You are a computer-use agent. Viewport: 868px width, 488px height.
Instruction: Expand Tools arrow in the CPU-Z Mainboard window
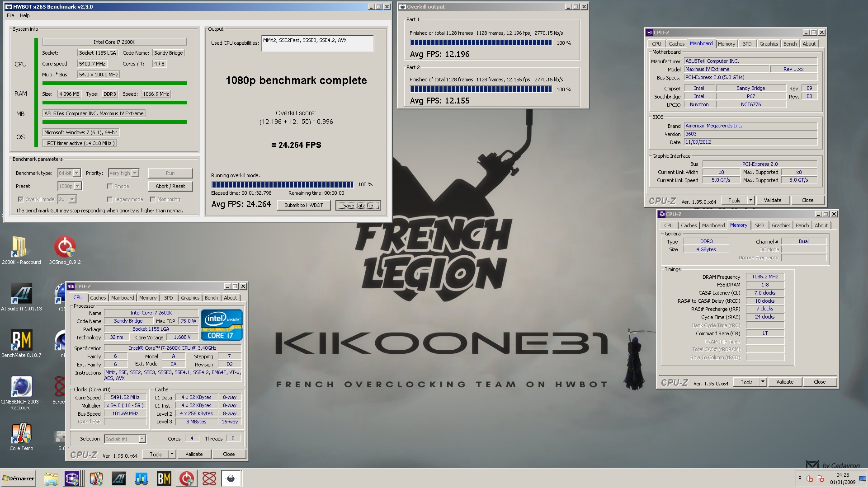750,200
